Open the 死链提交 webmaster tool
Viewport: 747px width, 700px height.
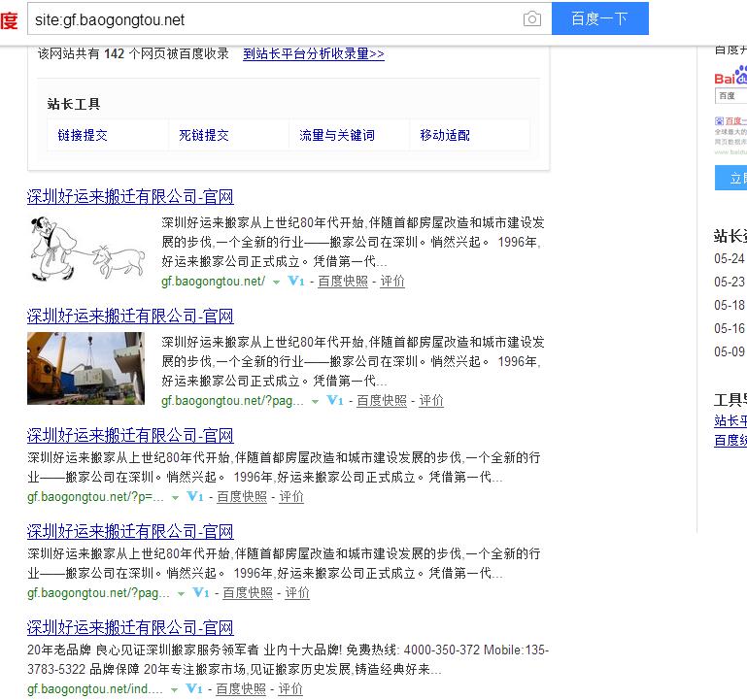click(x=203, y=135)
